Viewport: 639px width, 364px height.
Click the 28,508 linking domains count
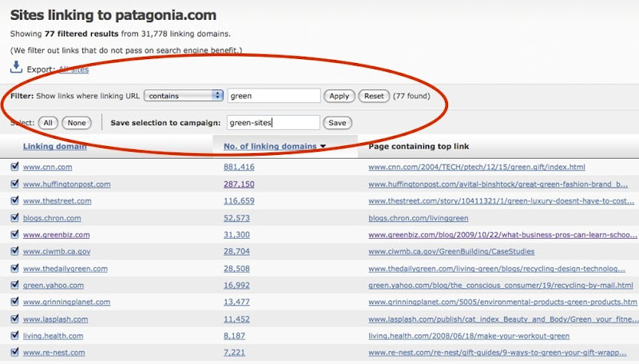(x=236, y=269)
